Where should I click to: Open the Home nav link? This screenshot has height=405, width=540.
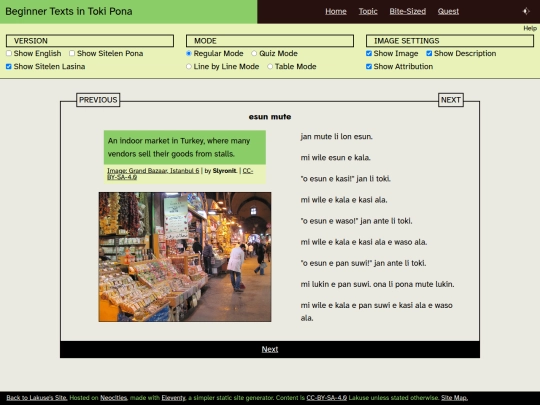(336, 11)
